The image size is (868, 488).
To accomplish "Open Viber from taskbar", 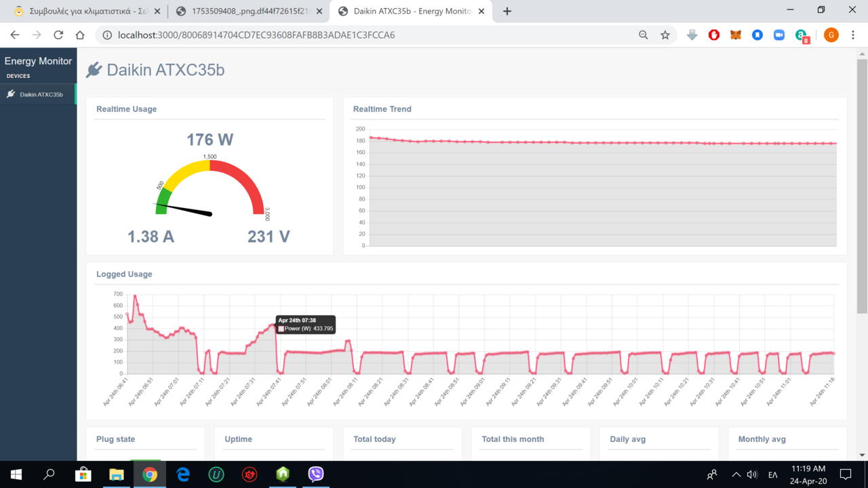I will click(316, 474).
